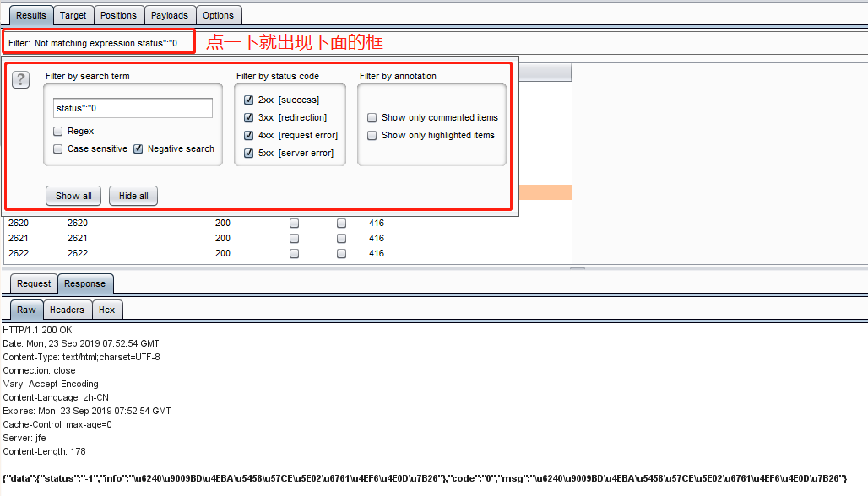Screen dimensions: 868x496
Task: Switch to the Hex view tab
Action: click(x=107, y=310)
